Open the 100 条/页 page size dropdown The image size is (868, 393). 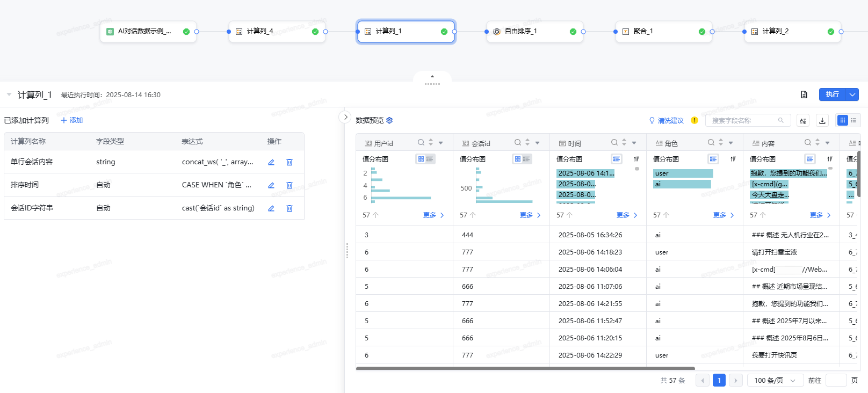point(775,380)
